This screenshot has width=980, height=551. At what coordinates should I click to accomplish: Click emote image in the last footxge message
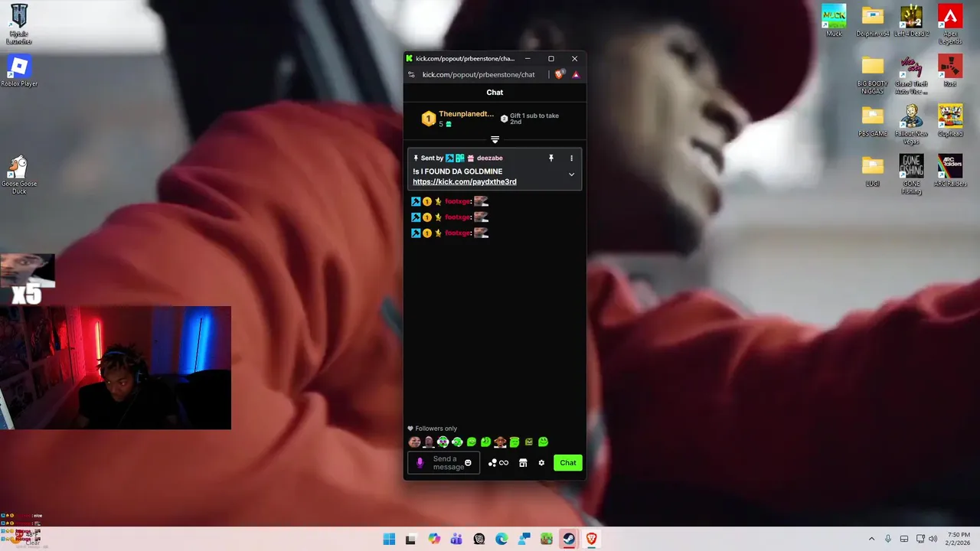pos(481,233)
